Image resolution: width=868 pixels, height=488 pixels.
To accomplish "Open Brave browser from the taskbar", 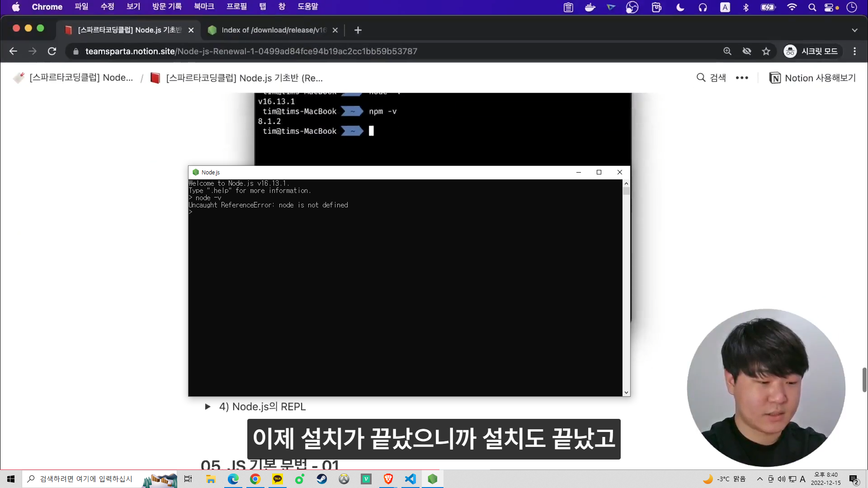I will click(x=388, y=479).
